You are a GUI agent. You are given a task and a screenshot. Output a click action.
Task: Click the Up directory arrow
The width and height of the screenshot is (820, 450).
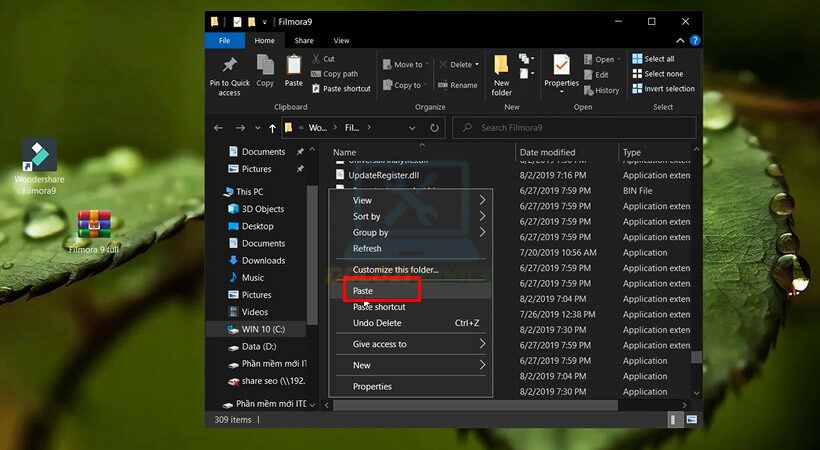pos(272,128)
